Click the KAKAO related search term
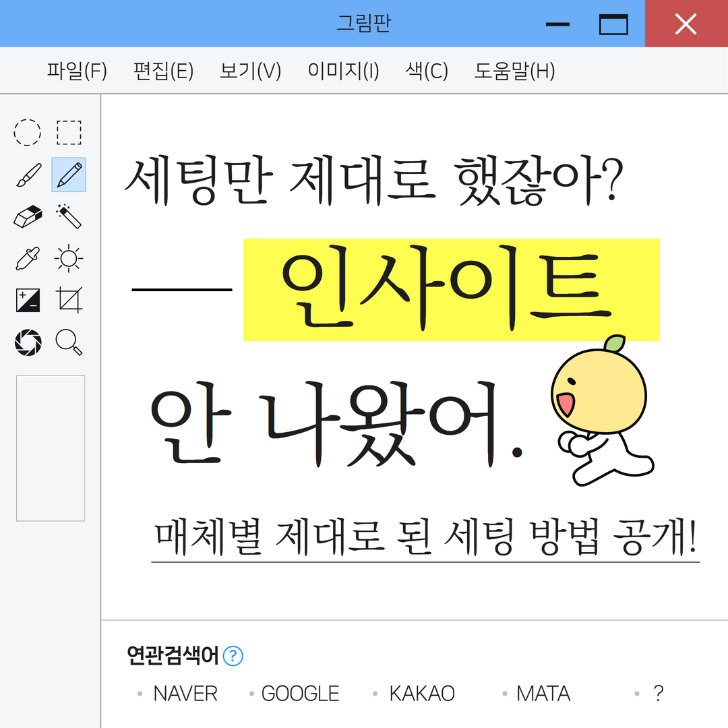This screenshot has width=728, height=728. pyautogui.click(x=421, y=694)
